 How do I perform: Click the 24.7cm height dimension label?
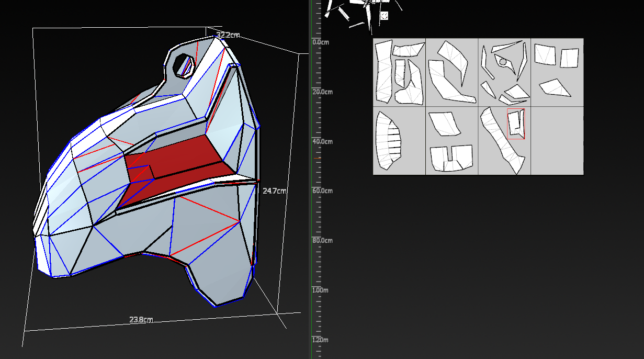pos(275,191)
